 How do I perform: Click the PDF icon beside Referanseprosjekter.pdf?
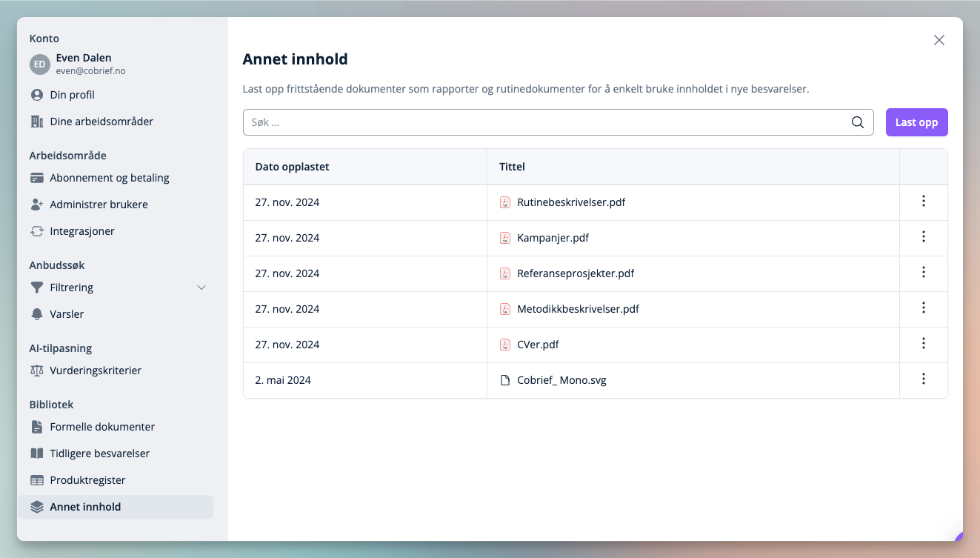[x=505, y=273]
